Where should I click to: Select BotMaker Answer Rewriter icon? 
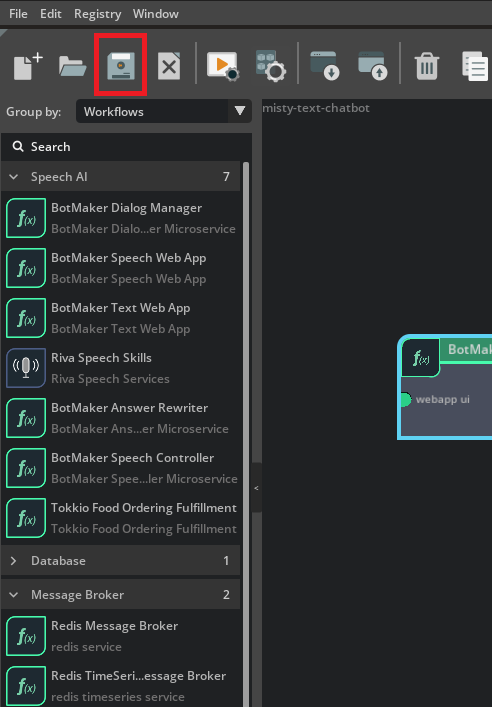pyautogui.click(x=26, y=418)
